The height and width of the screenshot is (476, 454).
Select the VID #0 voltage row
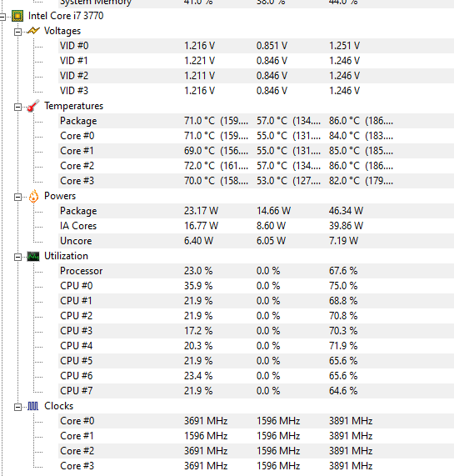[x=256, y=46]
